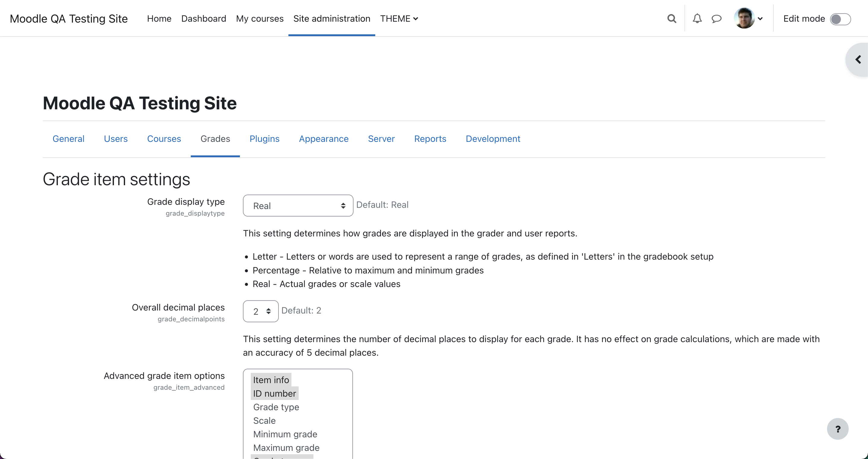
Task: Switch to the Plugins tab
Action: (265, 139)
